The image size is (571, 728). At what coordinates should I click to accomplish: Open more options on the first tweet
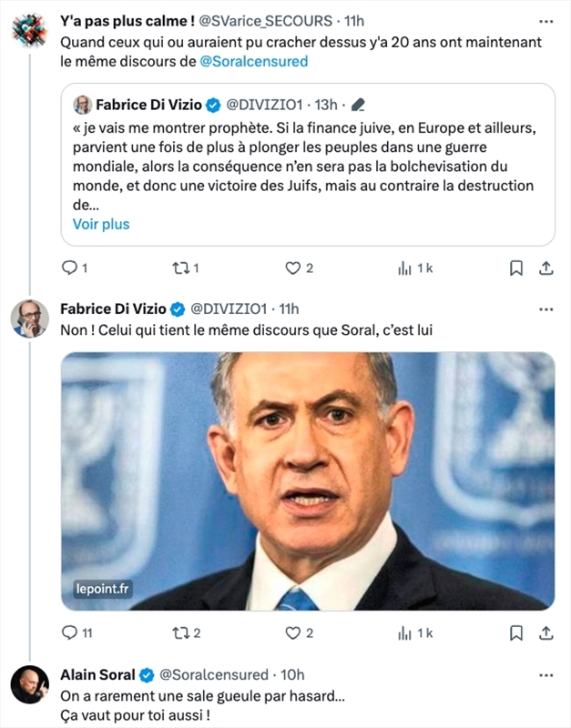pyautogui.click(x=546, y=20)
